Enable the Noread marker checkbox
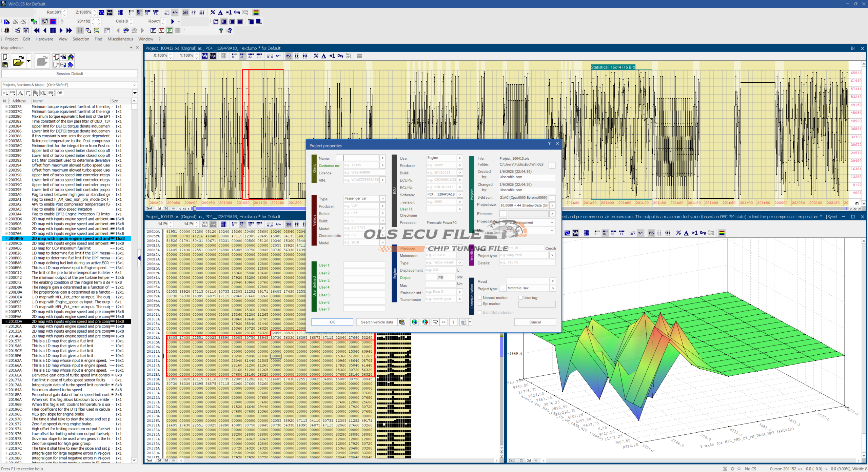 [x=480, y=298]
